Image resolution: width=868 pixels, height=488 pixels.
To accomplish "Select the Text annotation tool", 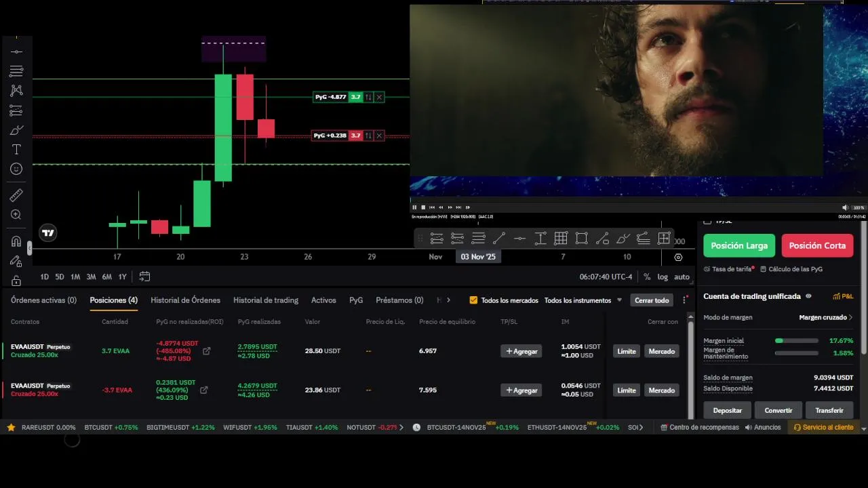I will tap(16, 149).
